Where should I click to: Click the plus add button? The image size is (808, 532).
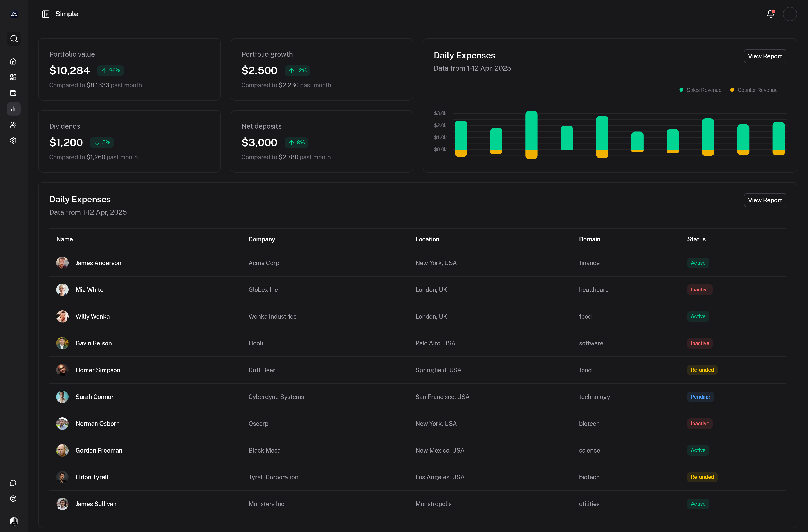(x=790, y=14)
